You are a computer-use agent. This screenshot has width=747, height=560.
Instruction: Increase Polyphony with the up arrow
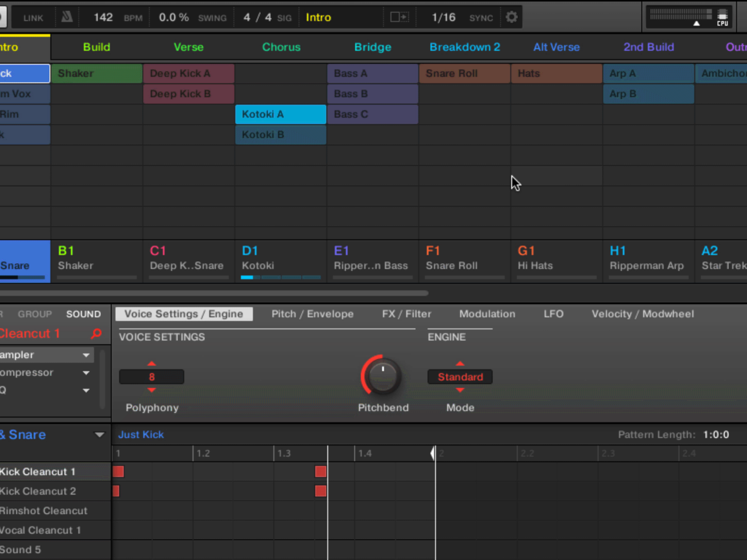[151, 364]
